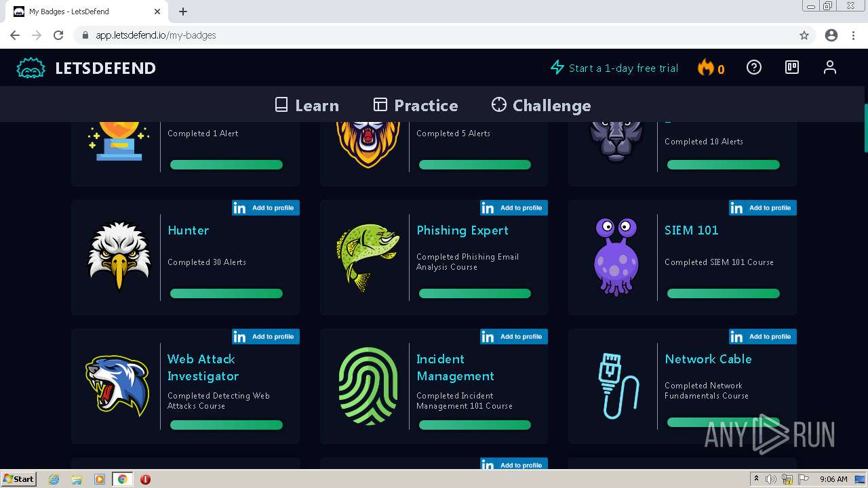Click the Network Cable title
The height and width of the screenshot is (488, 868).
[x=708, y=359]
